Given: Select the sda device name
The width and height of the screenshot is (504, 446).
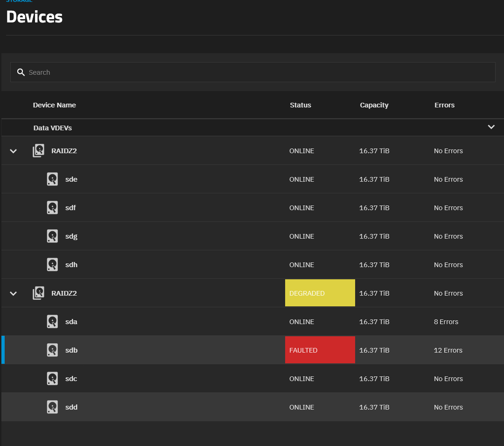Looking at the screenshot, I should (71, 322).
